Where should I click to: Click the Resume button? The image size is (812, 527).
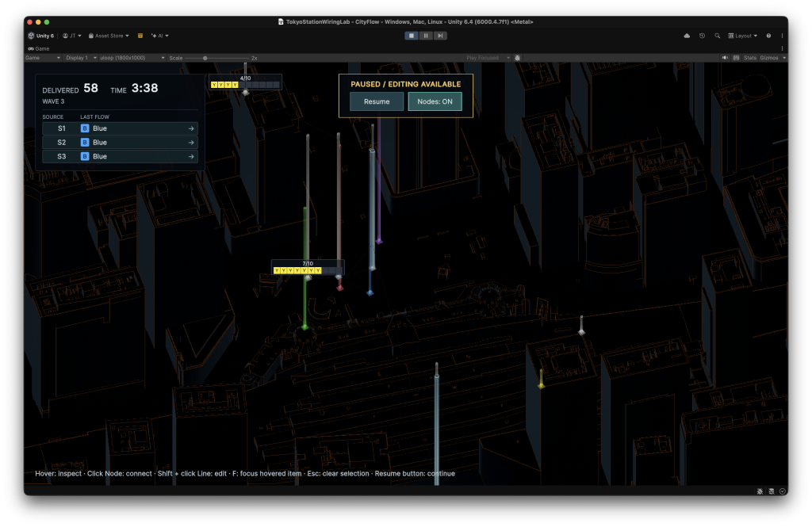click(377, 101)
